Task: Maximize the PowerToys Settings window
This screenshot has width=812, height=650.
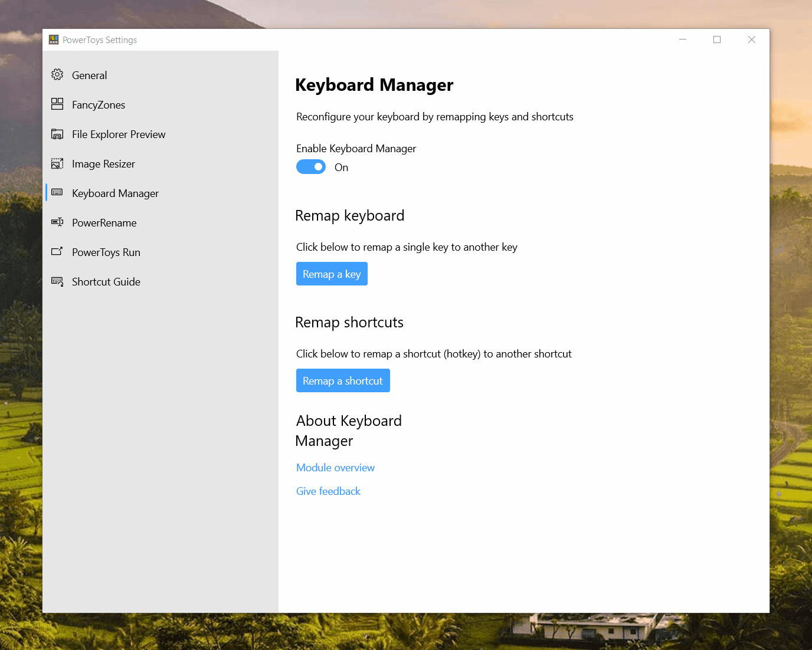Action: (x=717, y=40)
